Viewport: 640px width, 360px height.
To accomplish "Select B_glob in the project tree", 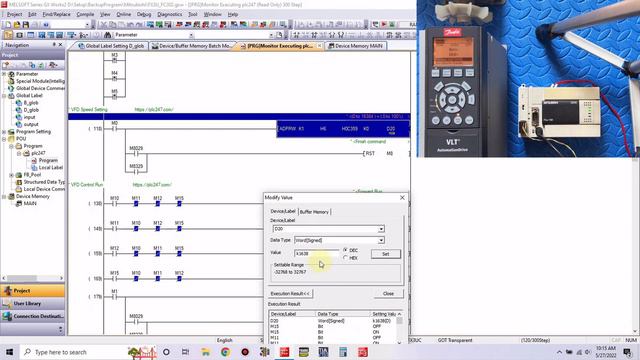I will point(31,103).
